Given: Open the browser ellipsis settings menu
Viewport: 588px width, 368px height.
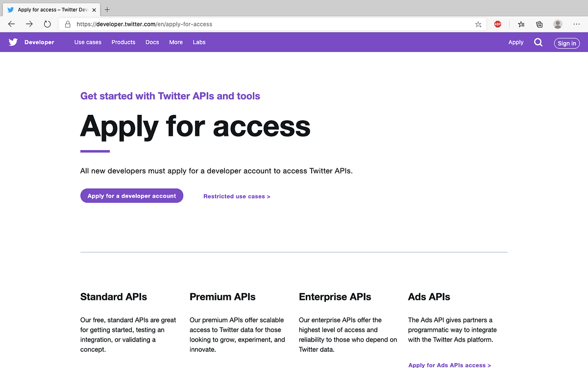Looking at the screenshot, I should click(x=576, y=24).
